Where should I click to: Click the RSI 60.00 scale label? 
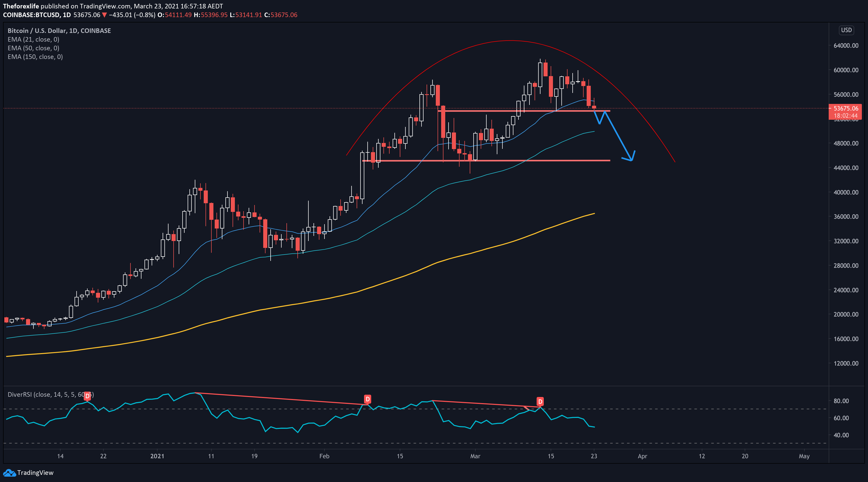pos(841,418)
